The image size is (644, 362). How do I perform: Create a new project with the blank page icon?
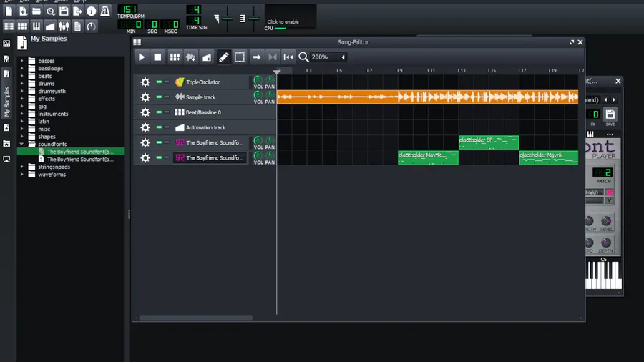click(x=9, y=11)
